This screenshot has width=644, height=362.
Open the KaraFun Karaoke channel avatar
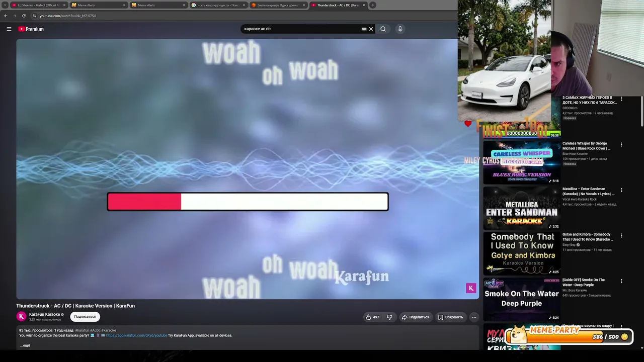[21, 316]
